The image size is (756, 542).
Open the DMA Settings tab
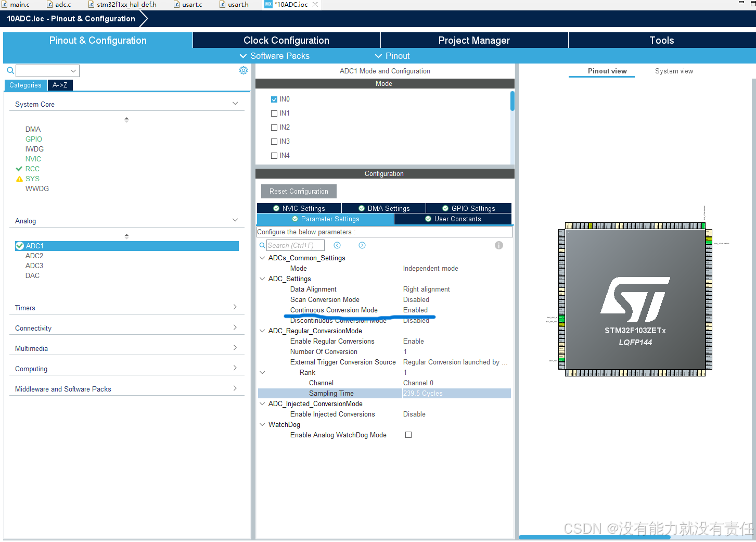[x=383, y=208]
